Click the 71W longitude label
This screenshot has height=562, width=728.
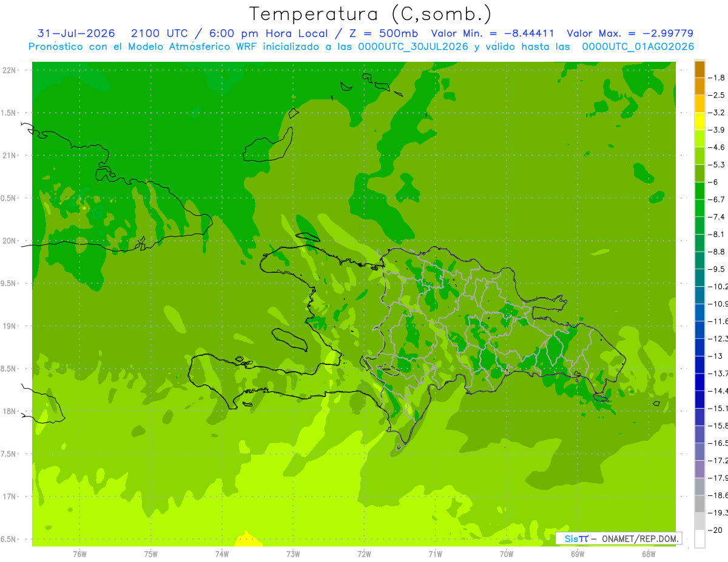pos(435,554)
